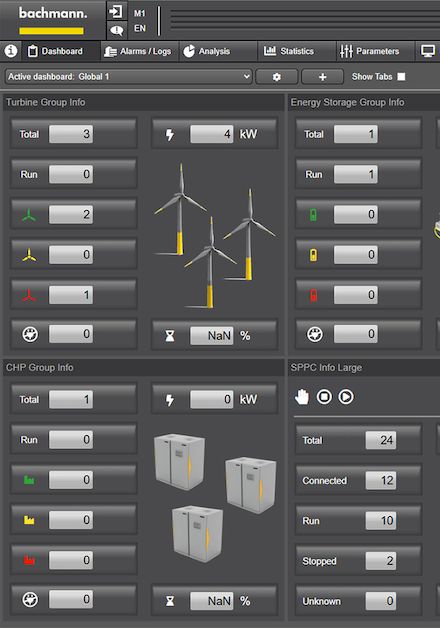Click turbine power 4 kW value
Image resolution: width=440 pixels, height=628 pixels.
click(212, 134)
